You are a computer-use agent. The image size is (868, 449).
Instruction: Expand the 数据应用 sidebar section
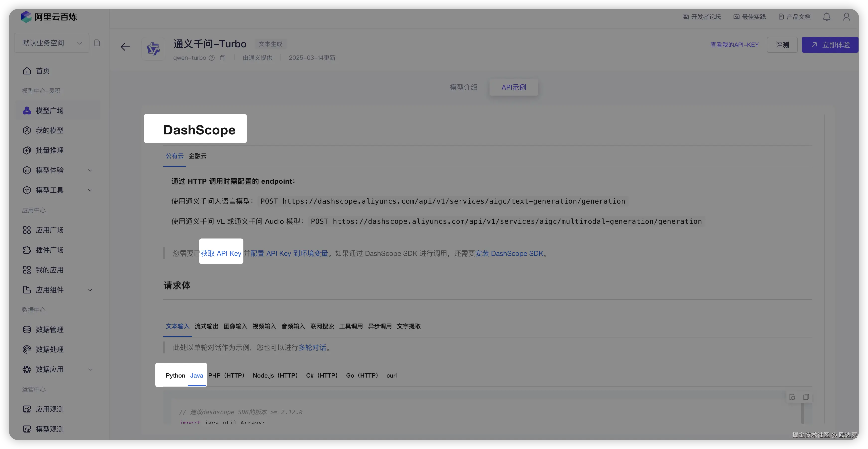pos(90,370)
